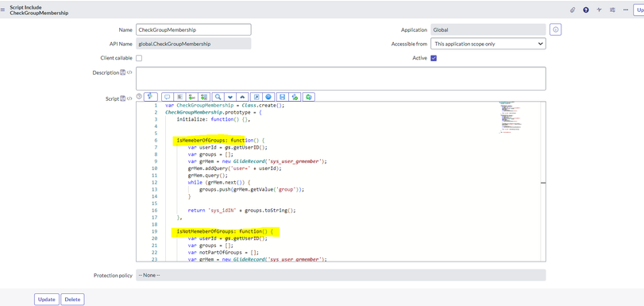Click the green gear icon in script toolbar

pos(309,97)
